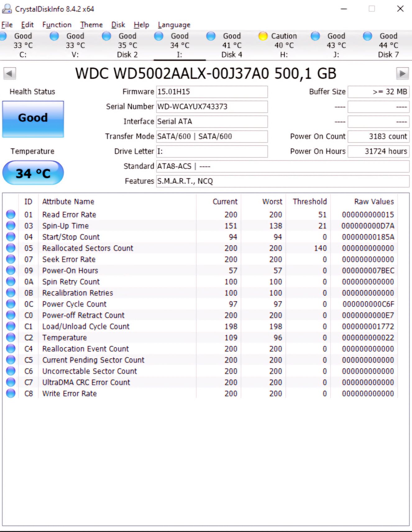Click status orb for Power Cycle Count
Viewport: 412px width, 532px height.
tap(11, 304)
